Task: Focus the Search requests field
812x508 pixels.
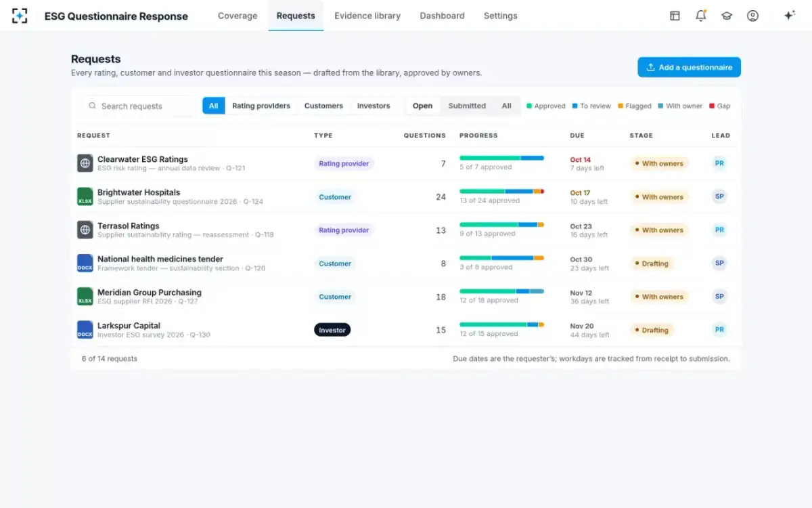Action: (139, 106)
